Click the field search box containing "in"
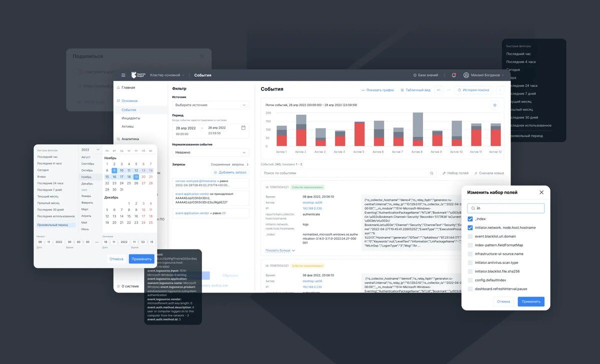The image size is (600, 364). pos(505,207)
